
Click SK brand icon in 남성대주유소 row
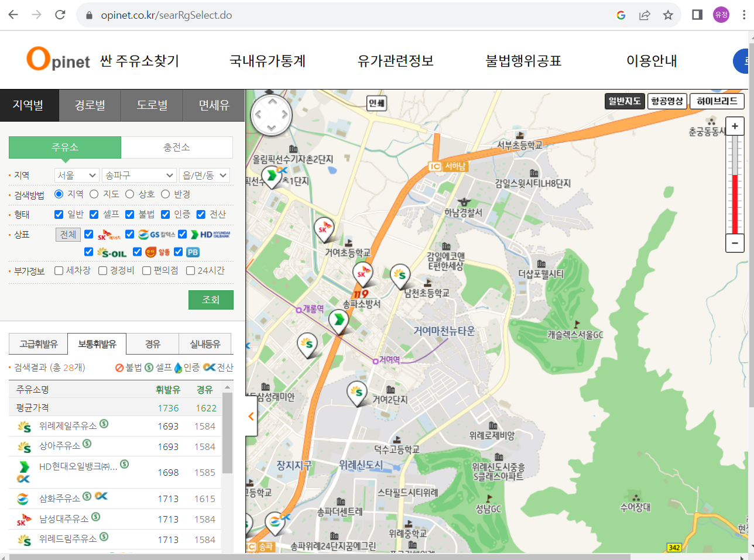pyautogui.click(x=24, y=520)
